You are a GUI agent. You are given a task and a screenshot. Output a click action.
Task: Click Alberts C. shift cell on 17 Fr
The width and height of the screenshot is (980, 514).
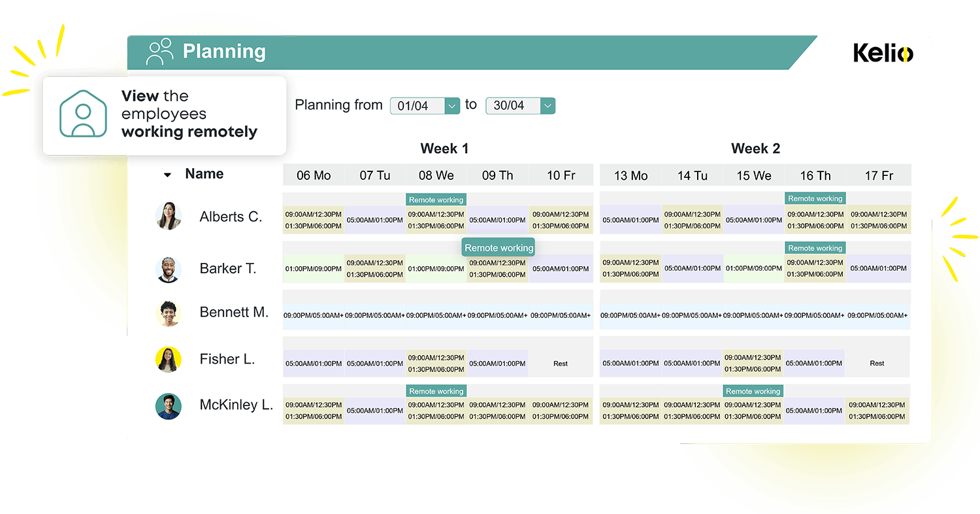click(879, 220)
